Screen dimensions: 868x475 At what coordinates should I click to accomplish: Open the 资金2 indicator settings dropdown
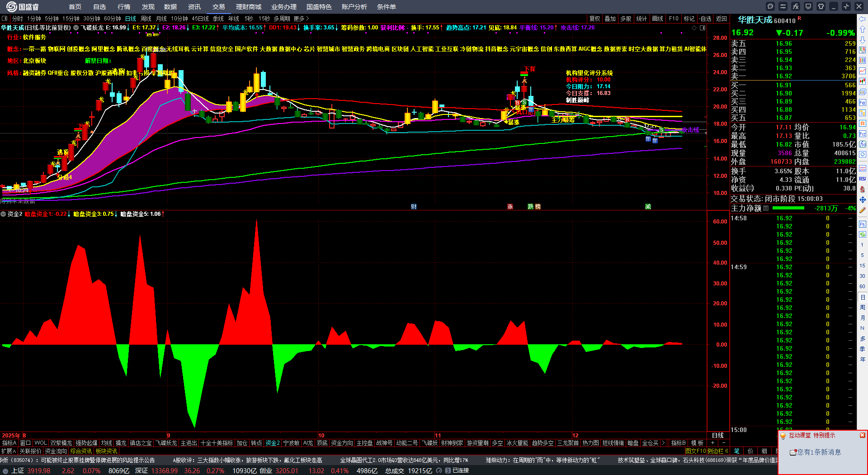point(3,214)
